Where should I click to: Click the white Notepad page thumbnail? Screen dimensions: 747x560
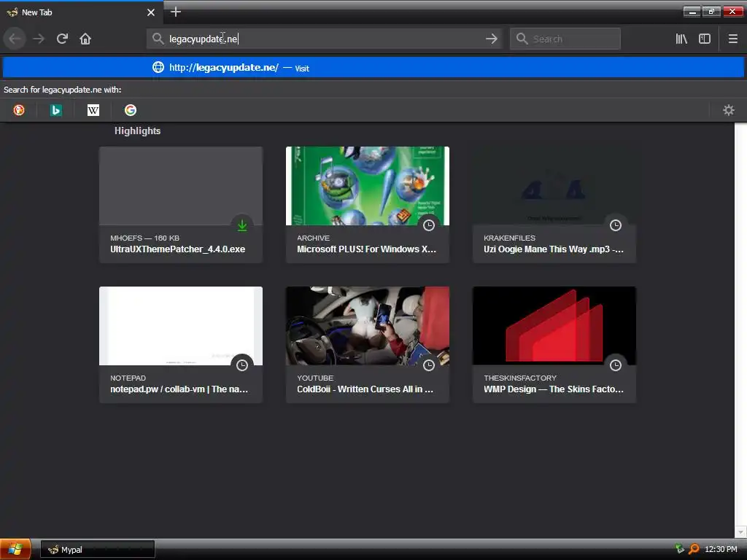(x=181, y=326)
